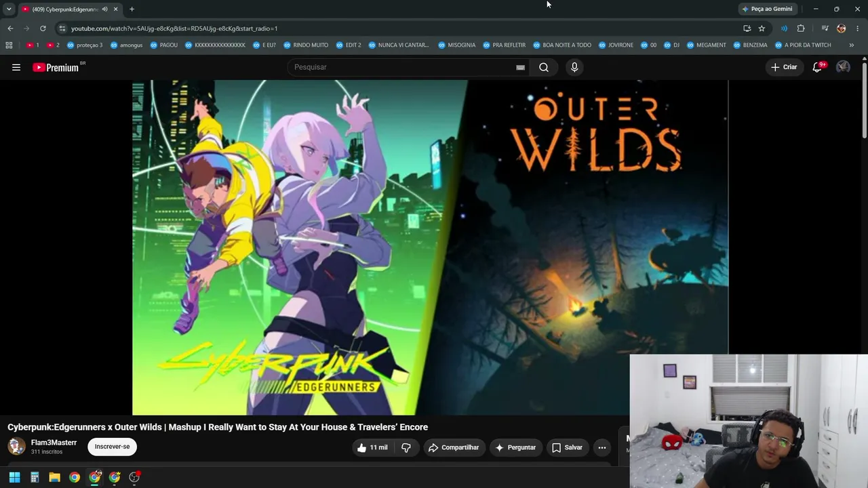Open more actions three-dot menu
Image resolution: width=868 pixels, height=488 pixels.
coord(601,447)
